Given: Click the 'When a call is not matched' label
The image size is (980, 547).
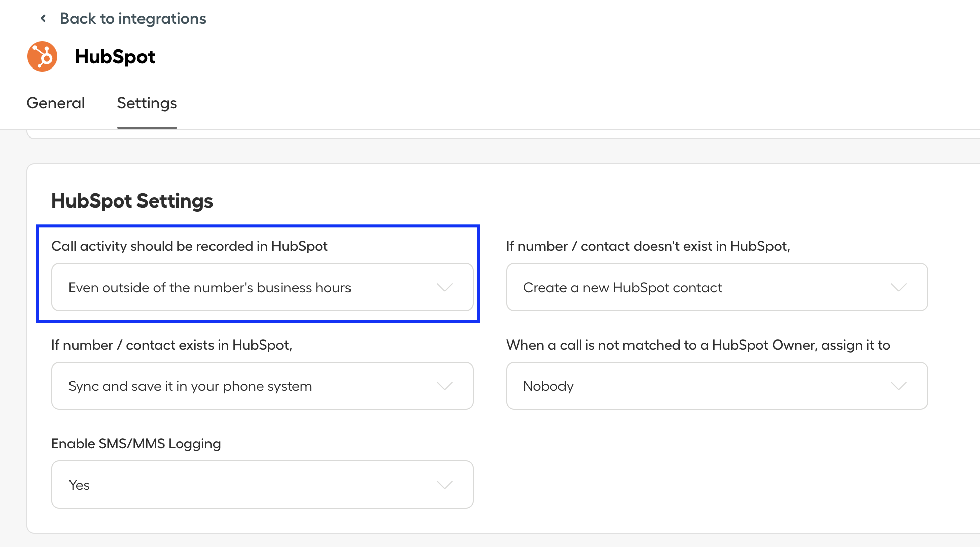Looking at the screenshot, I should click(698, 345).
